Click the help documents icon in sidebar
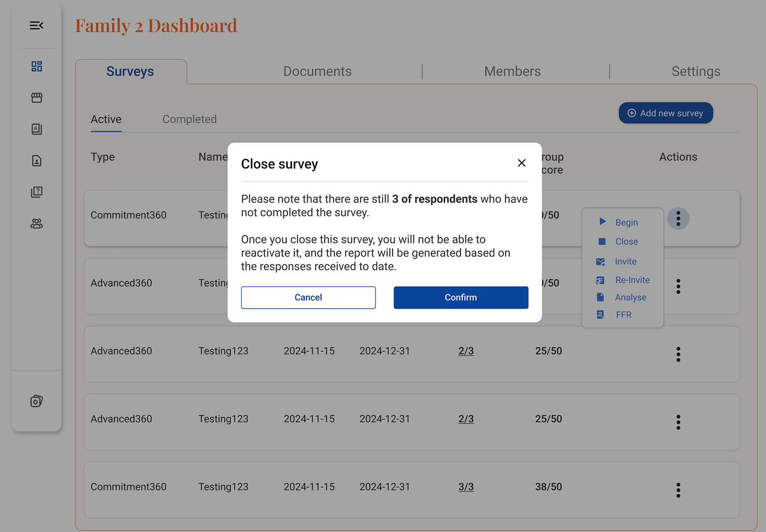 (x=36, y=192)
